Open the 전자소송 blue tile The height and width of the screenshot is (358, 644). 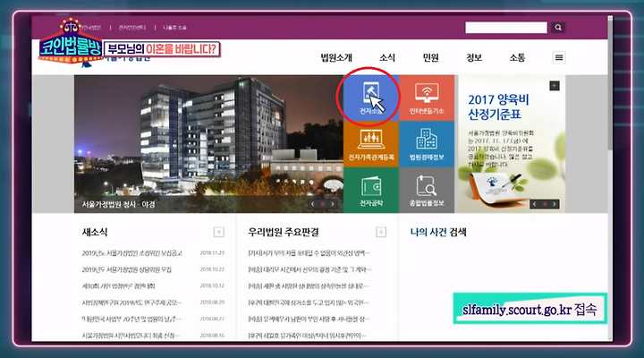371,98
